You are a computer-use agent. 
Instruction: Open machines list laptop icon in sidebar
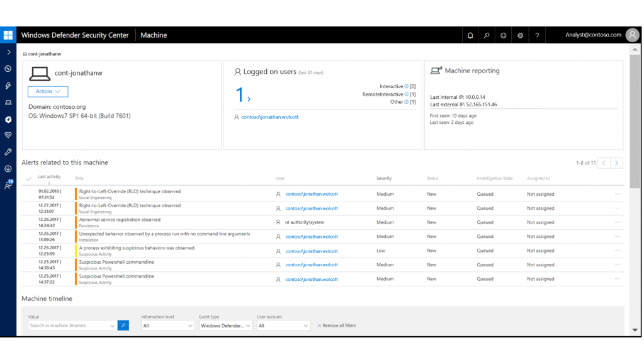8,102
